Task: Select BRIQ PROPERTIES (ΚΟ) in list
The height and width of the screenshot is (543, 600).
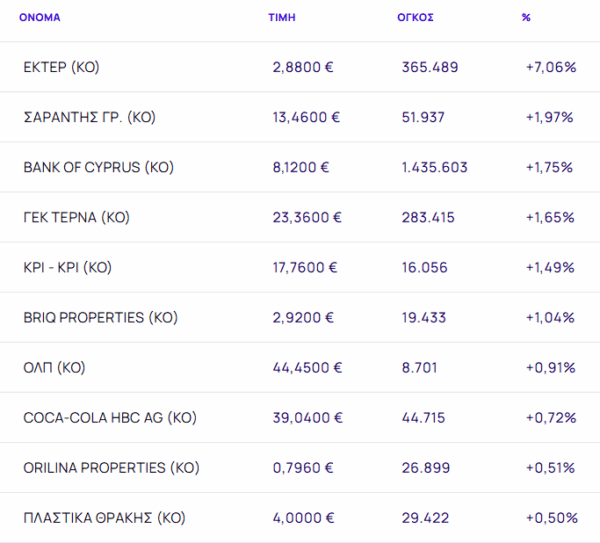Action: [100, 317]
